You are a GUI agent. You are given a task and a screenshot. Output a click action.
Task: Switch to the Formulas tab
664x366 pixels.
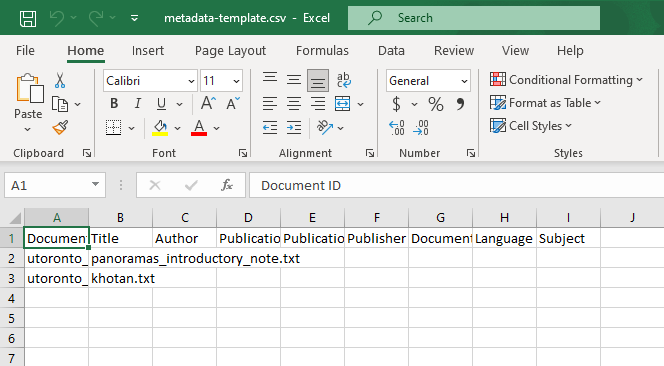tap(322, 51)
